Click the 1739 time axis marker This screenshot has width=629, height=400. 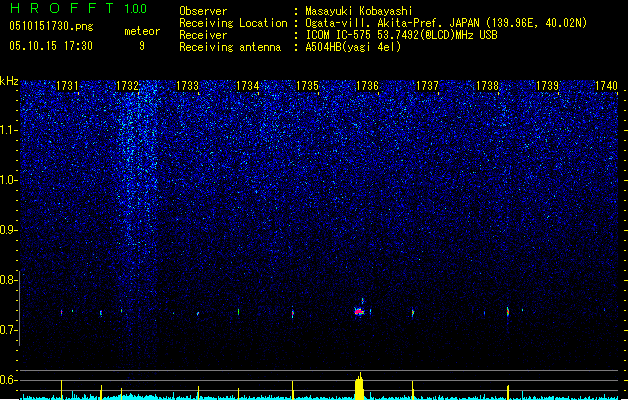pyautogui.click(x=548, y=86)
